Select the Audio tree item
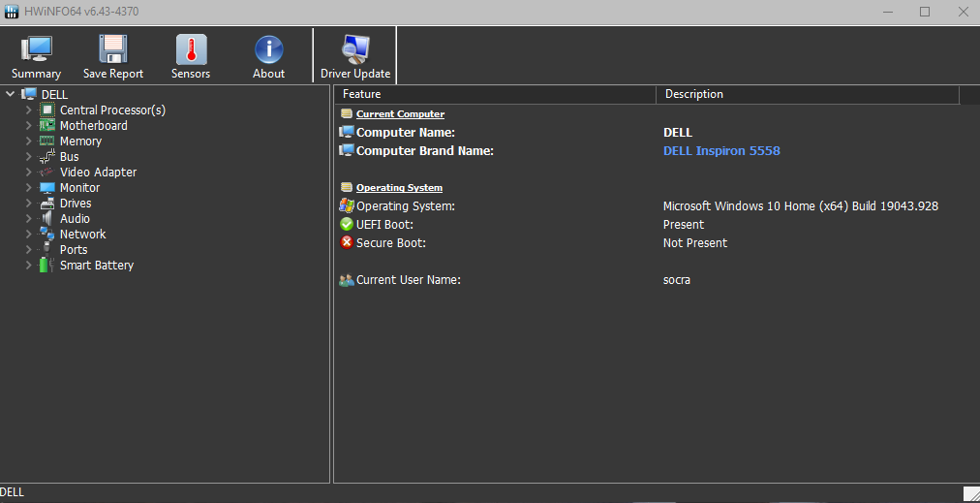This screenshot has height=503, width=980. [x=75, y=219]
